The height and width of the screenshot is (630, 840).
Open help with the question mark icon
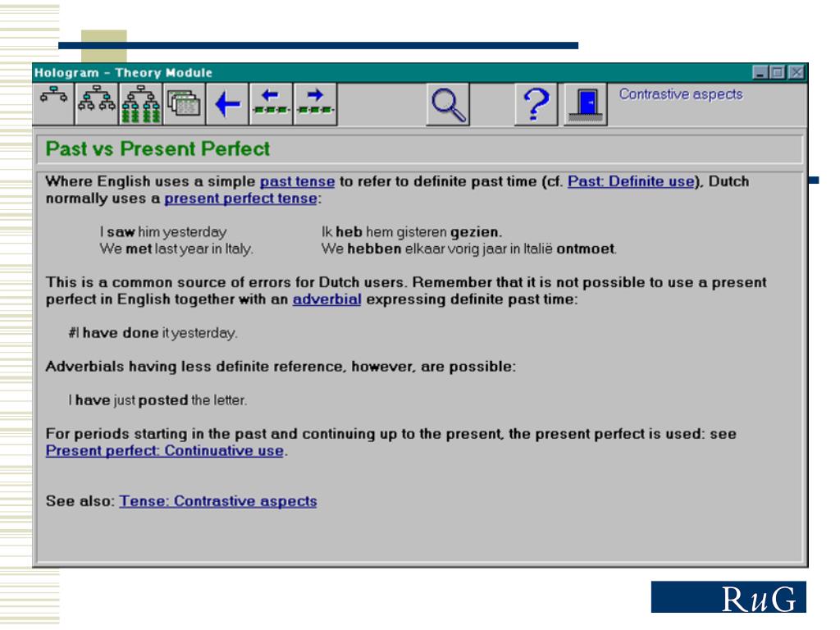point(536,104)
